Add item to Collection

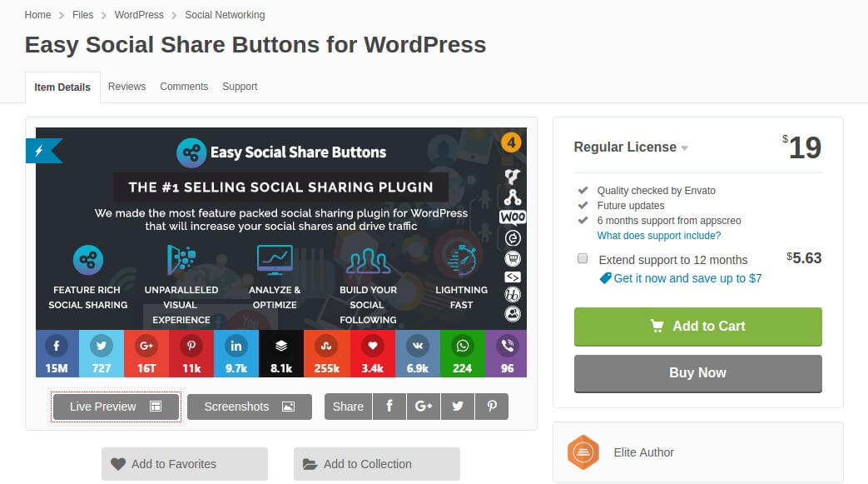pos(376,464)
